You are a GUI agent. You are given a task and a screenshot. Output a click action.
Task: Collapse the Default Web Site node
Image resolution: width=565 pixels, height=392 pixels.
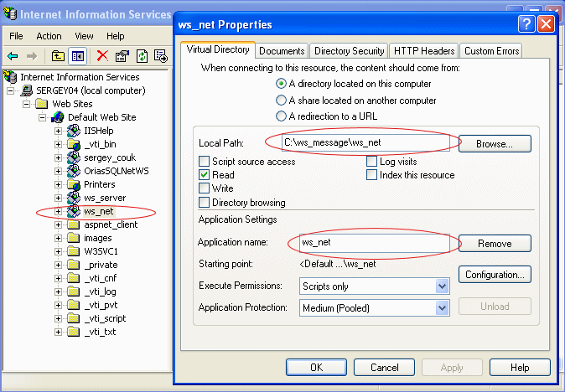[x=43, y=118]
